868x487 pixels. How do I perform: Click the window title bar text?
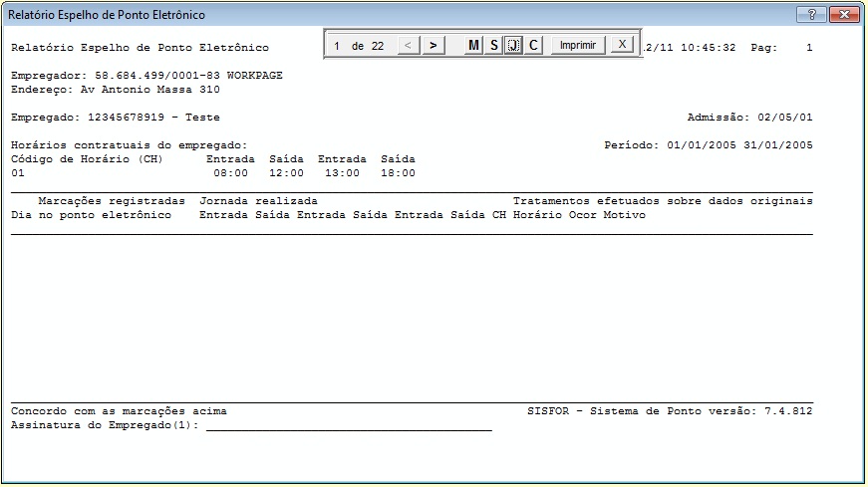[x=107, y=15]
